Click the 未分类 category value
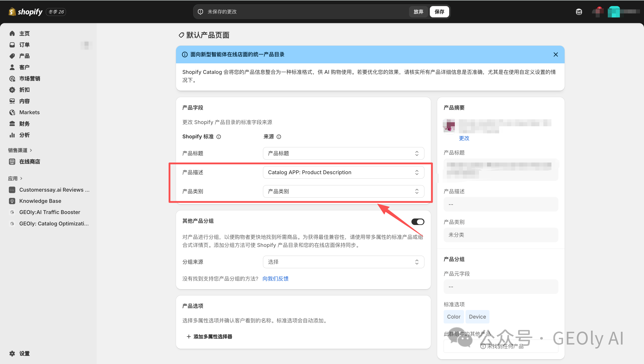Viewport: 644px width, 364px height. point(501,235)
